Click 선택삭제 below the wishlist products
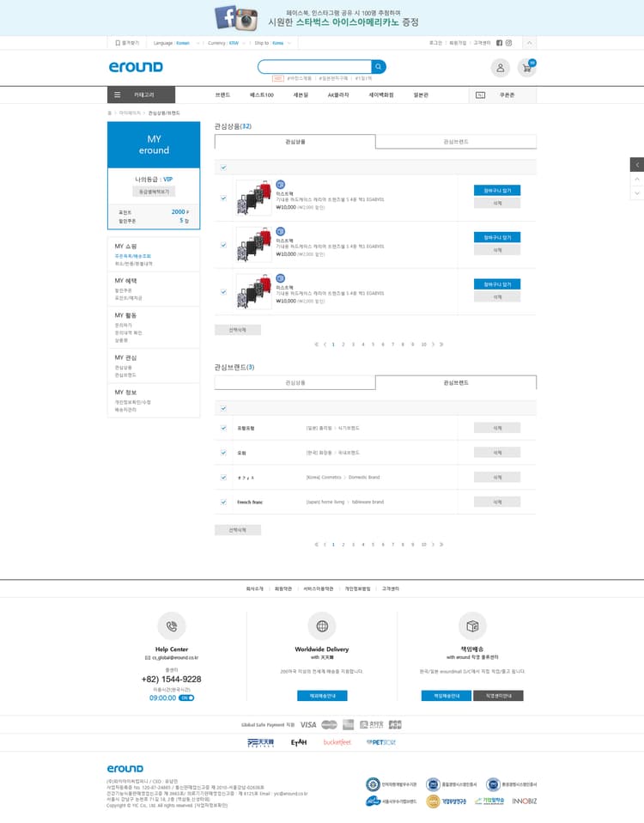Screen dimensions: 644x823 (x=238, y=330)
